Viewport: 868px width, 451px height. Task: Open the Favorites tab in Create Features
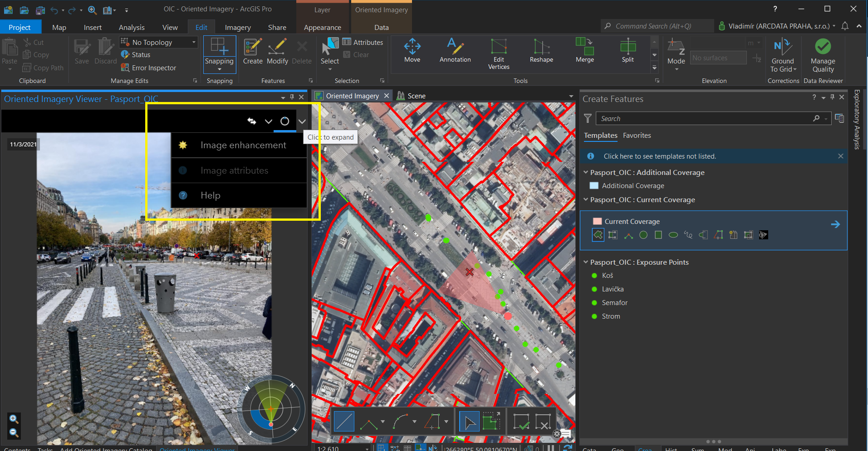pos(637,136)
